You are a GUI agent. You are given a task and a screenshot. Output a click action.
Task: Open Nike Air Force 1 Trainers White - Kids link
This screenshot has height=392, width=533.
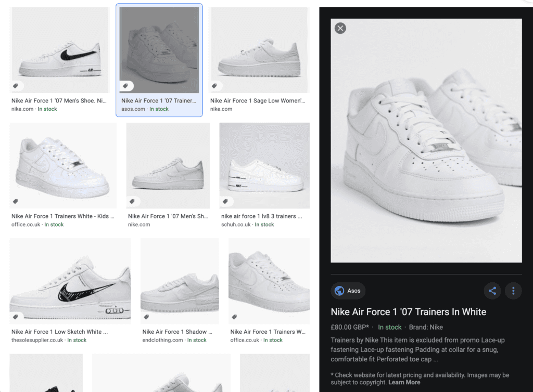pos(62,216)
